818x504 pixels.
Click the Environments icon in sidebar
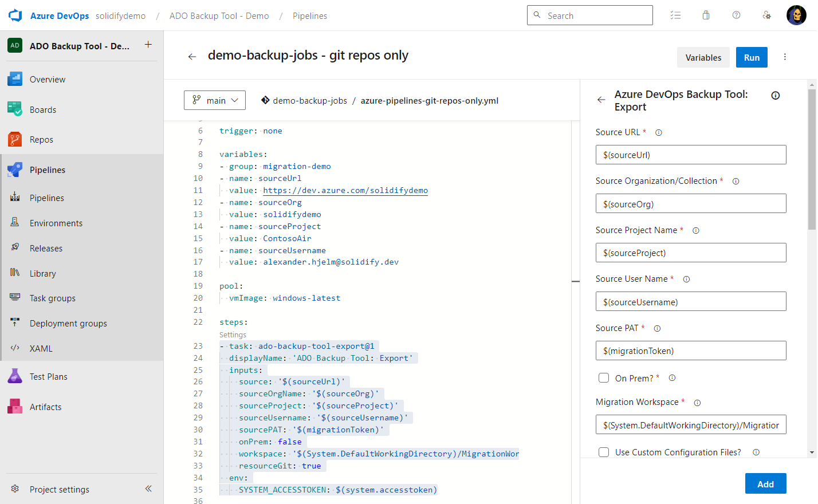click(15, 222)
